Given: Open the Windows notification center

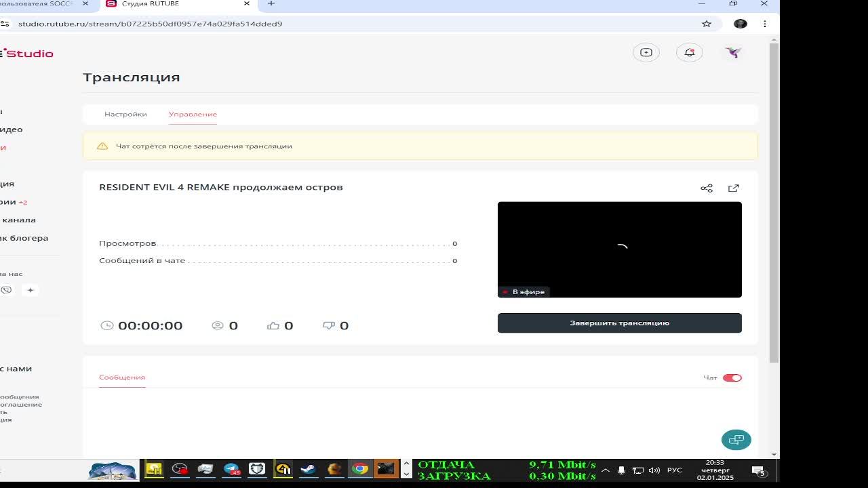Looking at the screenshot, I should 759,470.
